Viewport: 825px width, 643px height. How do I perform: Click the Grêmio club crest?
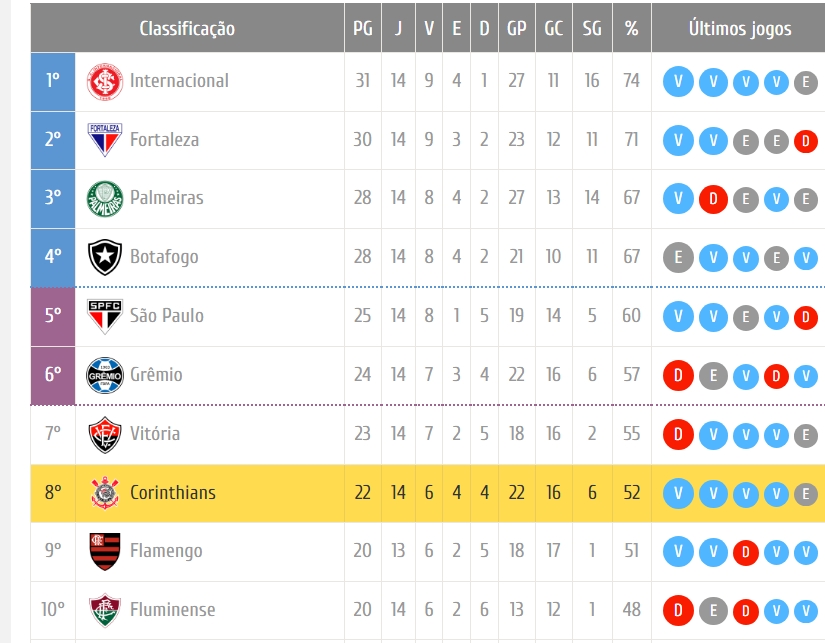coord(105,375)
